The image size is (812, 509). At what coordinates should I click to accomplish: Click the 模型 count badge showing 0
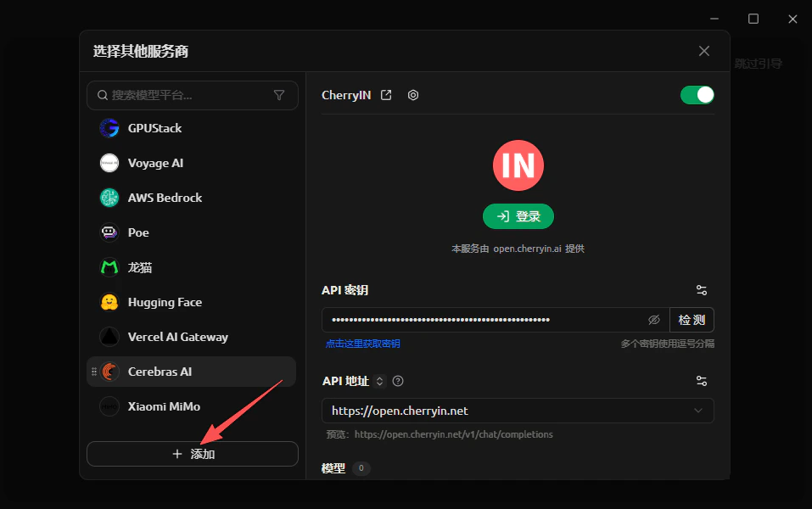click(361, 468)
